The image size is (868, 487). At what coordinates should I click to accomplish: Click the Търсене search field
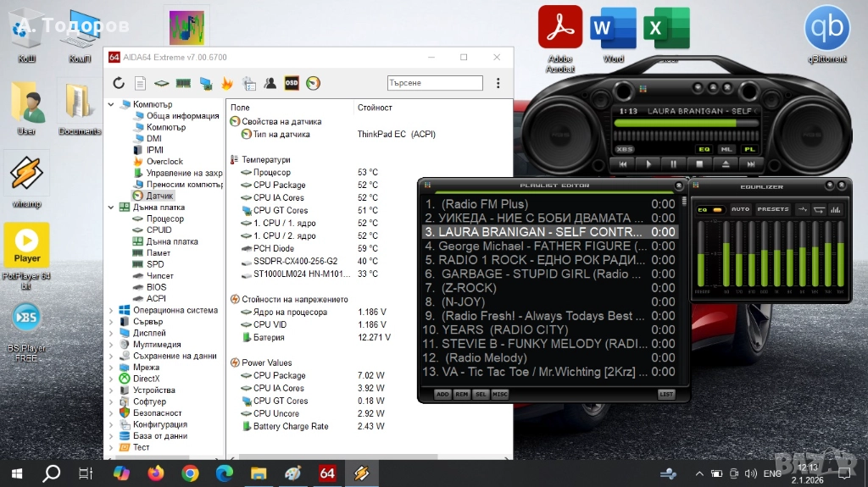[x=435, y=83]
